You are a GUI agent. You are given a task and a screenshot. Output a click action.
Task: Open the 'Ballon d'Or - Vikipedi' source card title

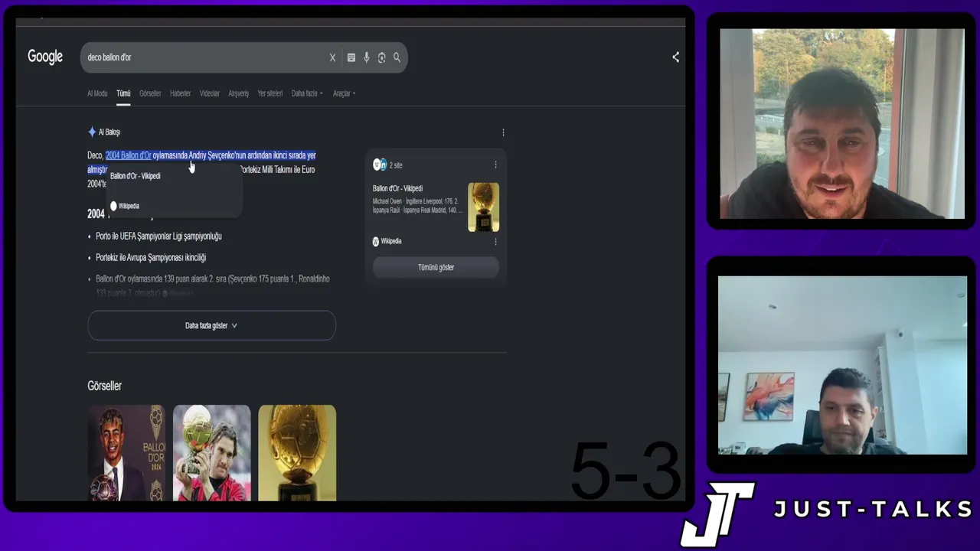click(397, 188)
